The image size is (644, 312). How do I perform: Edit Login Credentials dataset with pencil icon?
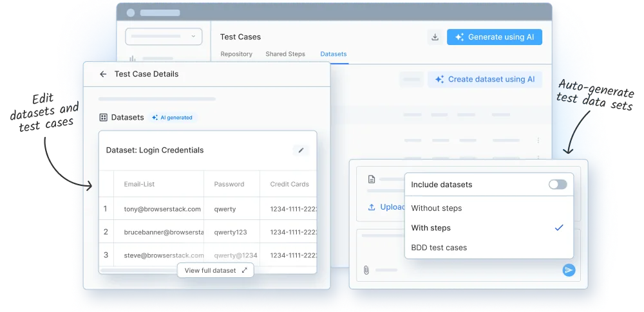pos(301,151)
